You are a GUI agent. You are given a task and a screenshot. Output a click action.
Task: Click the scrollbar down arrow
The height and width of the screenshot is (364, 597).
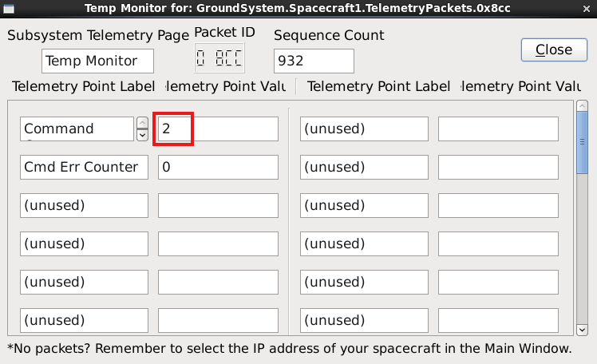[582, 329]
